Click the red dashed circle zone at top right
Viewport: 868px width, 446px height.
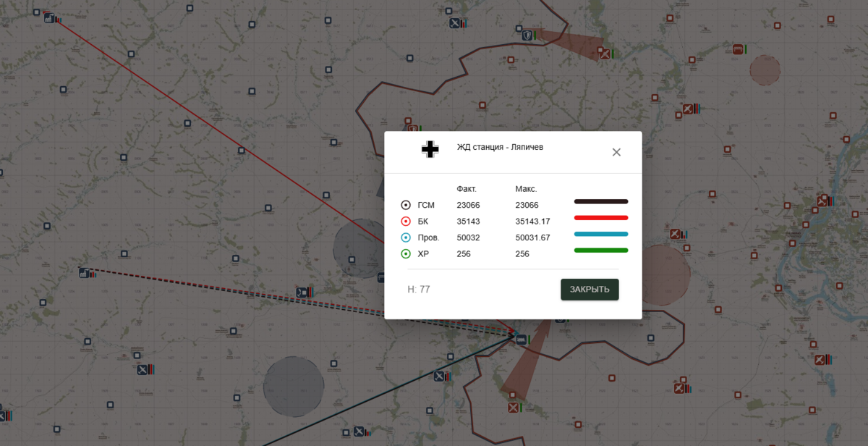point(765,70)
